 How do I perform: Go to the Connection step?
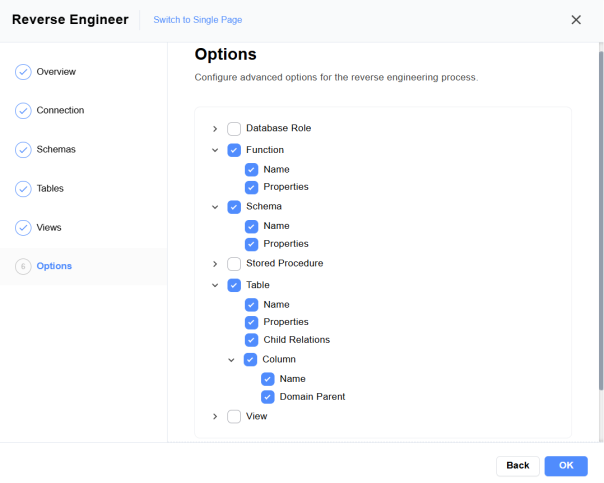pos(60,111)
